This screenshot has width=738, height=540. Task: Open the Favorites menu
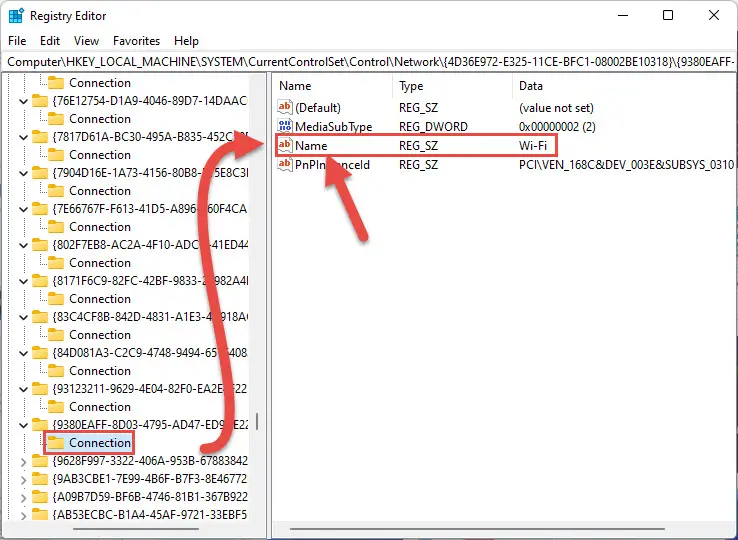click(x=136, y=41)
